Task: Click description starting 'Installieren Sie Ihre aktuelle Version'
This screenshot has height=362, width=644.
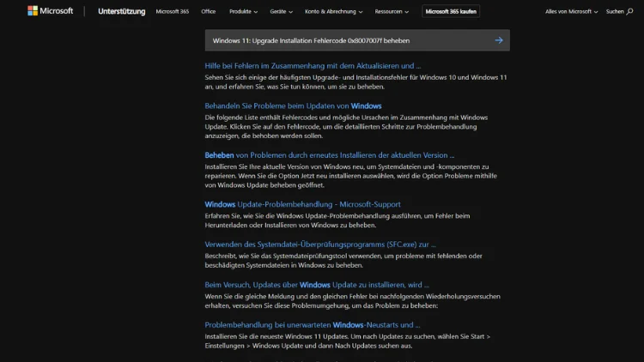Action: [350, 176]
